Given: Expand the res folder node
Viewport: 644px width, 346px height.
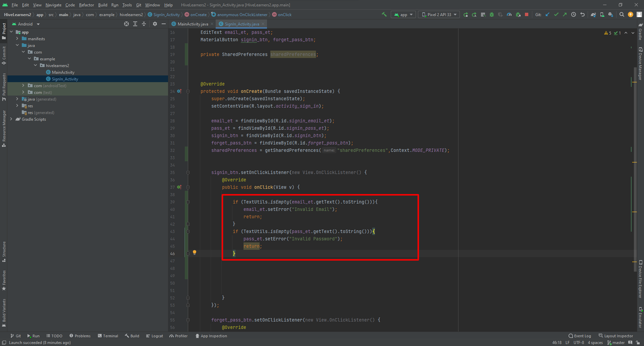Looking at the screenshot, I should coord(17,106).
